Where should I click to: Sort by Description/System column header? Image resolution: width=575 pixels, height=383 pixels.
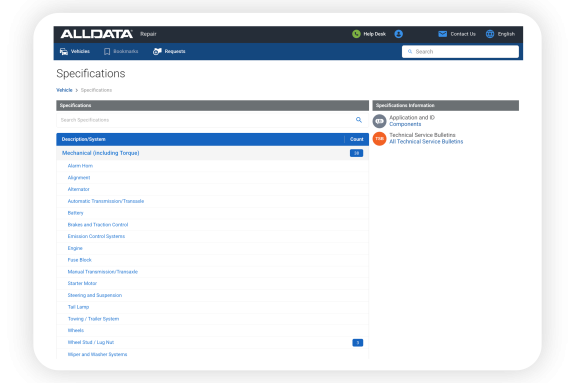[84, 139]
